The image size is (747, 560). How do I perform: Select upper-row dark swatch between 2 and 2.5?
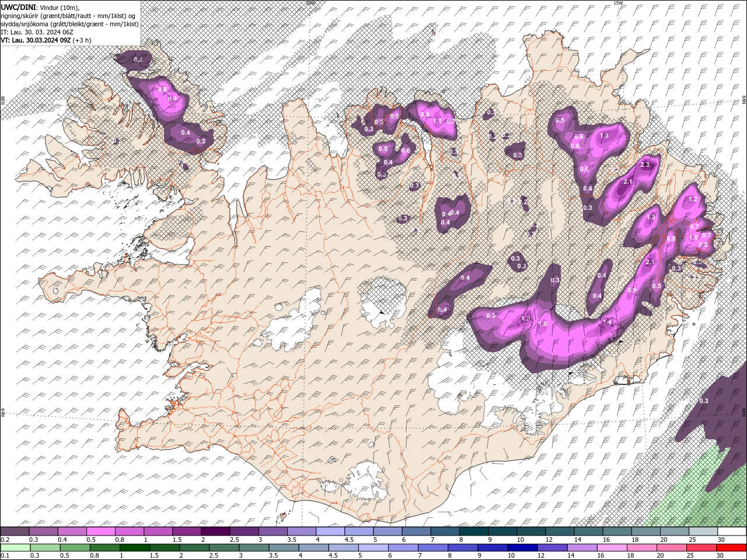click(215, 531)
